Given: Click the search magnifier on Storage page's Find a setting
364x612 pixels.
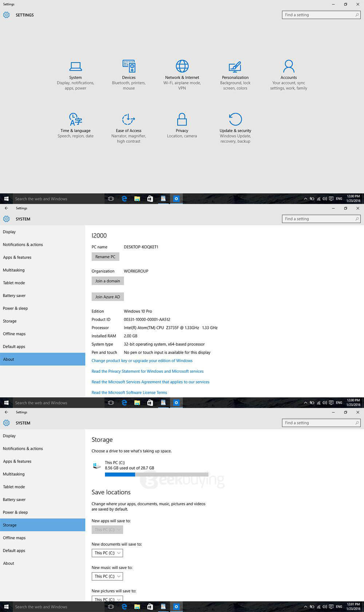Looking at the screenshot, I should (357, 423).
